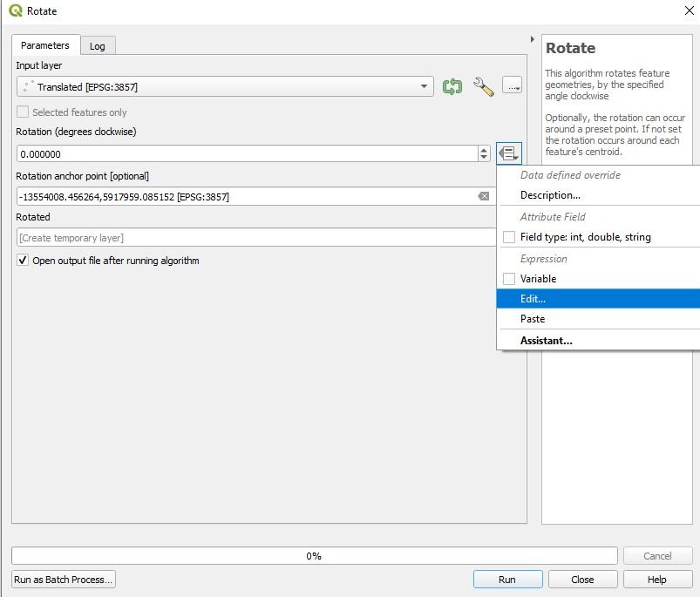Switch to the Log tab
This screenshot has height=597, width=700.
pyautogui.click(x=98, y=46)
